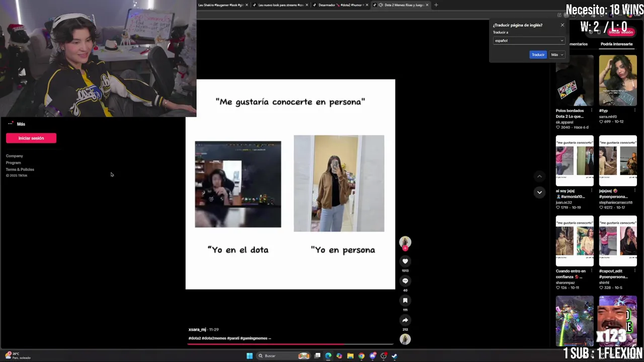Click the sound disc avatar below share

pos(405,339)
